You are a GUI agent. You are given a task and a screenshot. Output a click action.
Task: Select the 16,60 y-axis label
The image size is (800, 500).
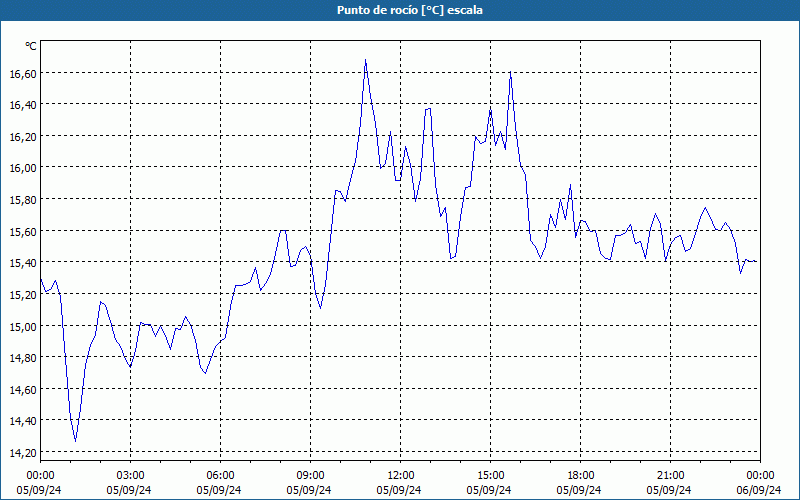(23, 74)
